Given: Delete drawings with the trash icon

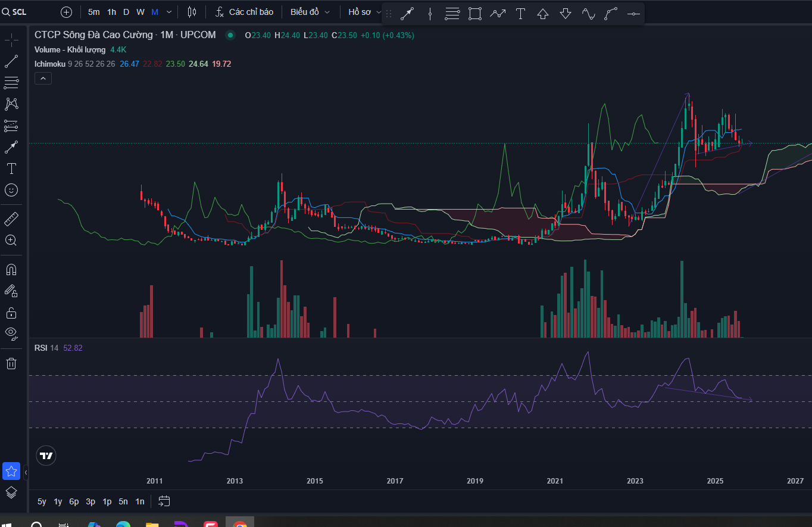Looking at the screenshot, I should [x=11, y=363].
